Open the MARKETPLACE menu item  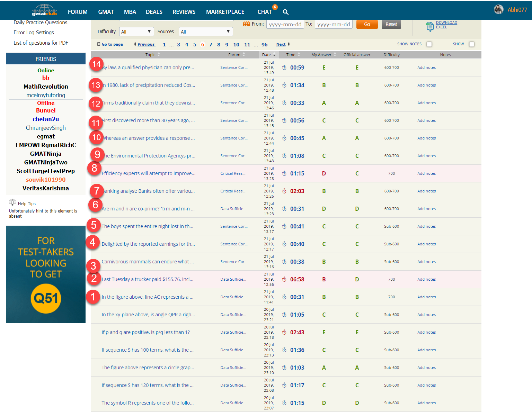tap(225, 12)
